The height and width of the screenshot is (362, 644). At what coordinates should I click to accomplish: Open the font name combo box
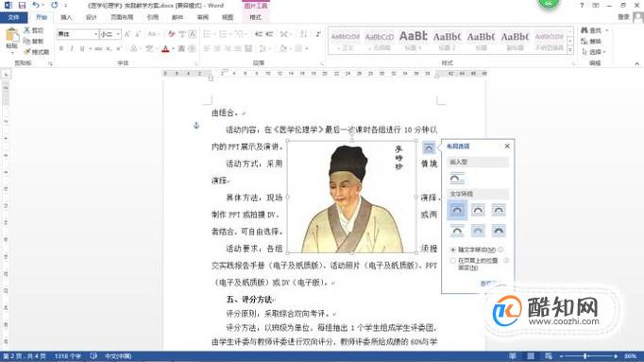click(77, 34)
